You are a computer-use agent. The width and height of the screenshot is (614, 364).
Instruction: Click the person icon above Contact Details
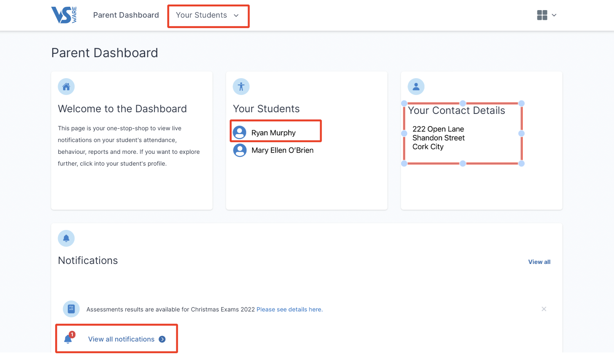(416, 87)
